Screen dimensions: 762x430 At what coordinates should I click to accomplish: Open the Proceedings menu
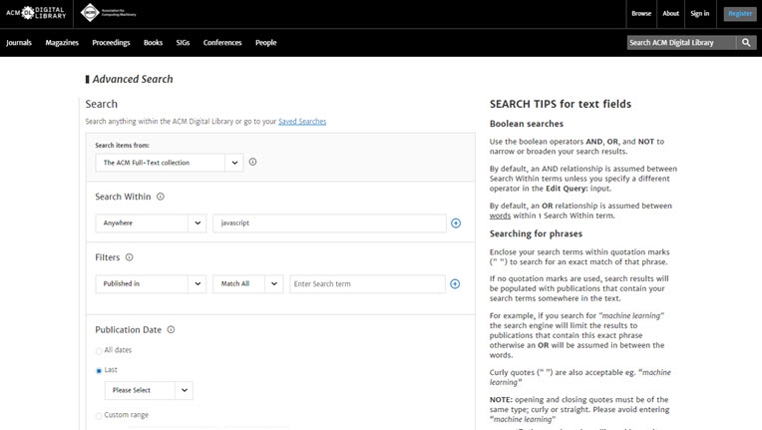(x=111, y=43)
